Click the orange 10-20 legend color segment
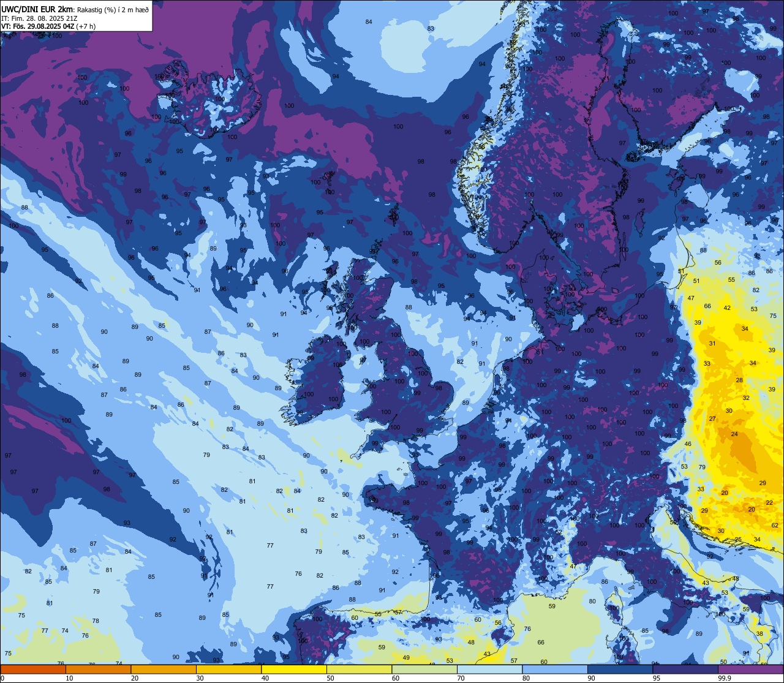 [98, 670]
